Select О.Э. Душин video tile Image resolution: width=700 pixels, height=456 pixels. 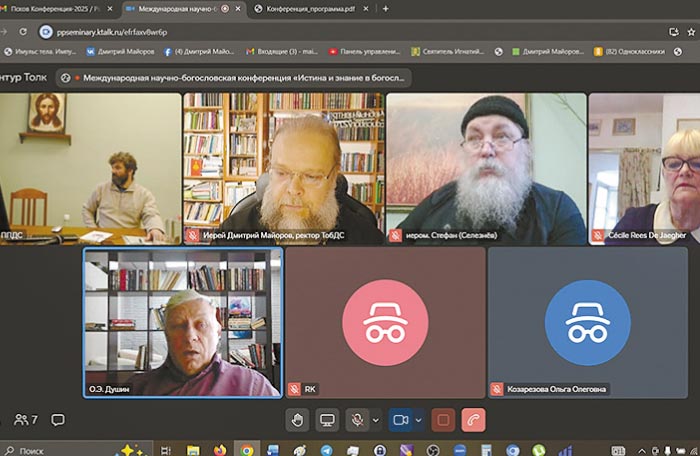click(183, 322)
